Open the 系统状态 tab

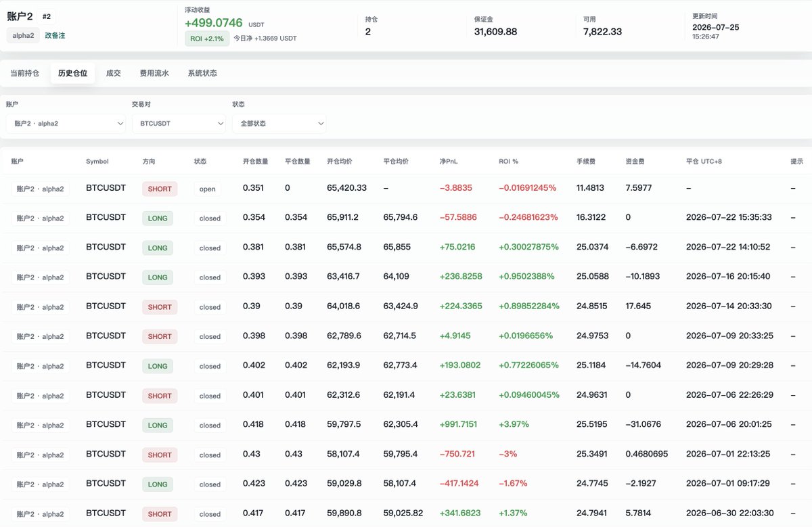coord(202,73)
